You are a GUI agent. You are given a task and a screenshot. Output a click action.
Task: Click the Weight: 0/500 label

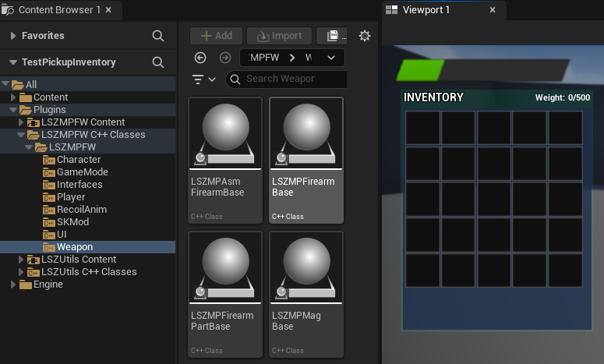click(563, 97)
